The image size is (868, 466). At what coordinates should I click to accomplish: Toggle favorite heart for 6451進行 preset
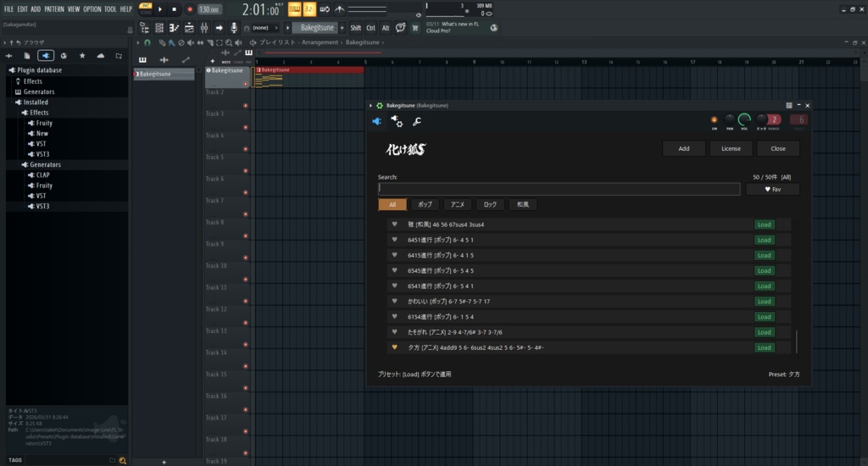point(395,240)
